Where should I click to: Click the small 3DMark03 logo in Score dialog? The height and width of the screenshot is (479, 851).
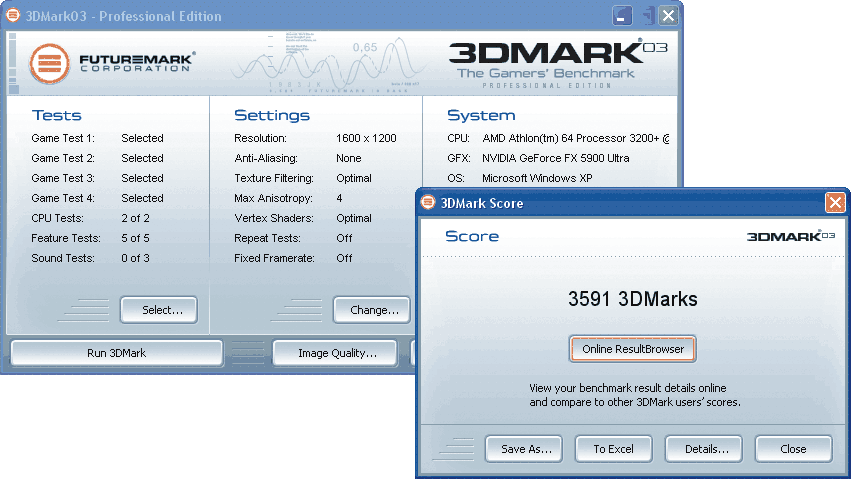[x=791, y=236]
